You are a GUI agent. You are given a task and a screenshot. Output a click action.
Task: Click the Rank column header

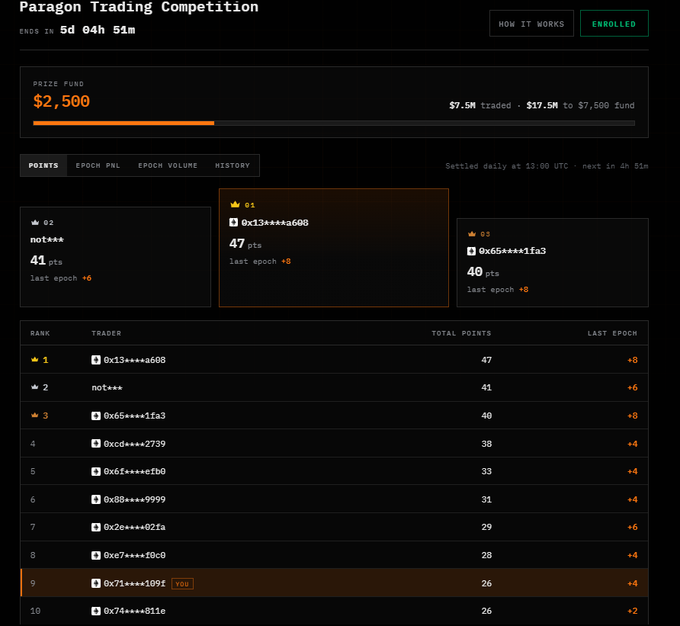coord(40,333)
